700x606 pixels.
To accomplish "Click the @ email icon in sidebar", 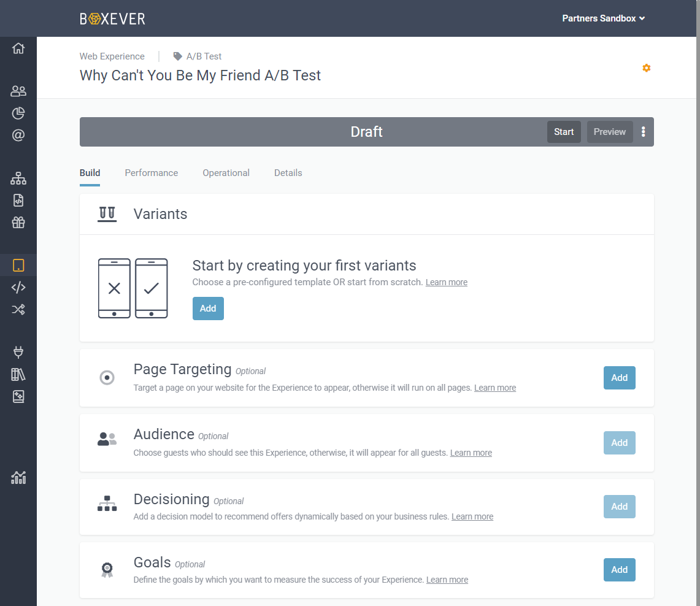I will (x=18, y=136).
